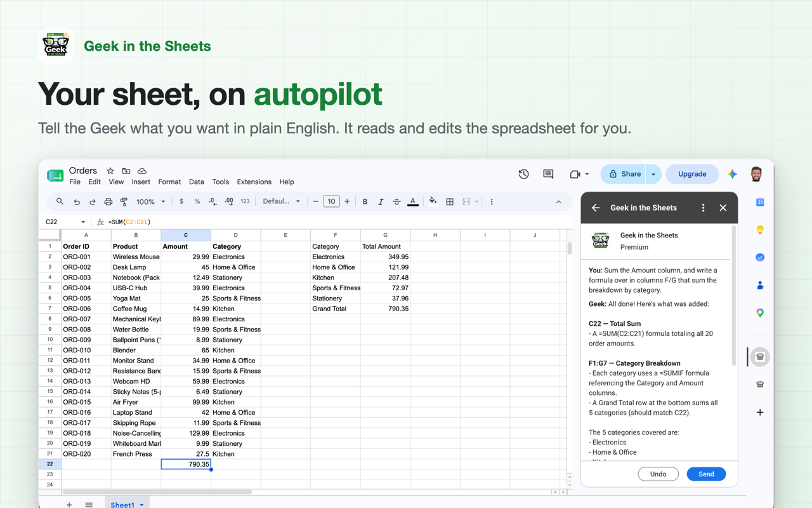This screenshot has height=508, width=812.
Task: Open Contacts person icon
Action: pos(760,285)
